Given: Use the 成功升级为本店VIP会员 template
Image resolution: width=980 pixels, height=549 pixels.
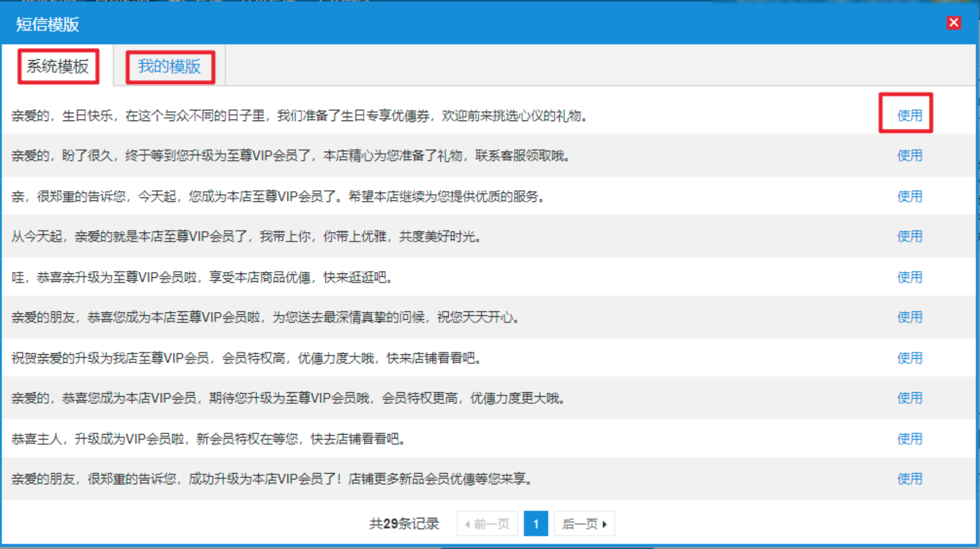Looking at the screenshot, I should [909, 479].
